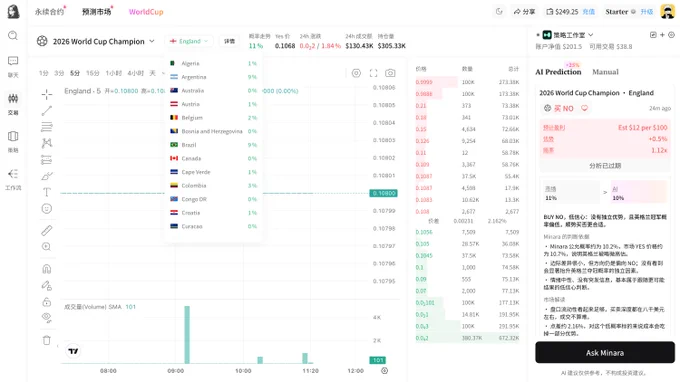This screenshot has width=680, height=382.
Task: Click the edit chart icon in strategy panel
Action: (x=653, y=35)
